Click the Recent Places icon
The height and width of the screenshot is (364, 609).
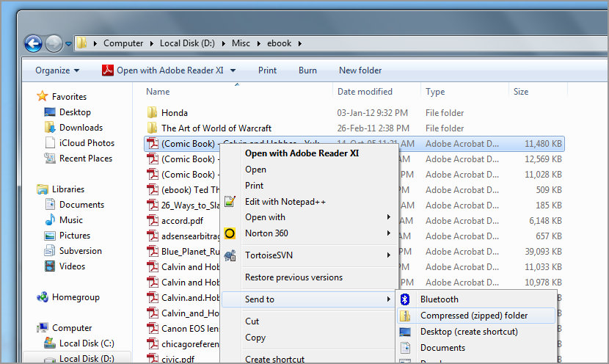pos(50,158)
